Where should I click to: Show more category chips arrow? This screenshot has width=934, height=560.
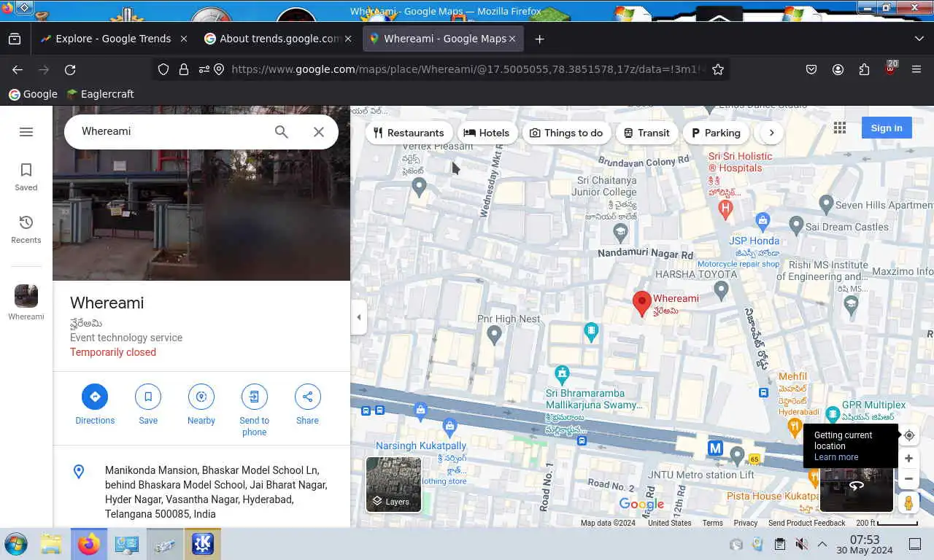[x=771, y=133]
